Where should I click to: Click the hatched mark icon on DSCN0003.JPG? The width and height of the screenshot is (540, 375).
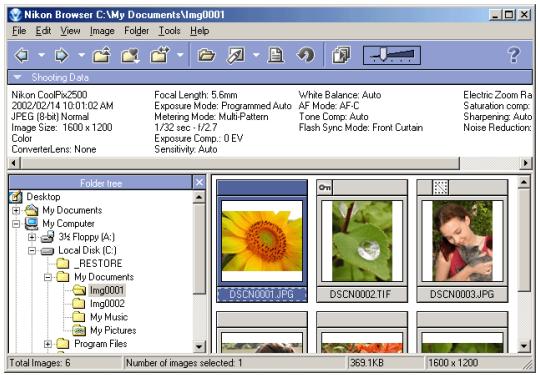440,188
